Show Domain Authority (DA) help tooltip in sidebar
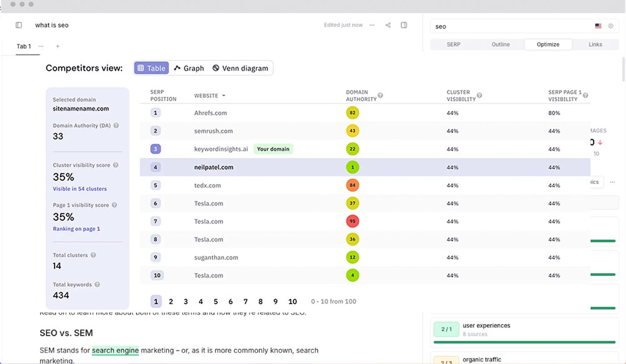This screenshot has height=364, width=626. pos(116,125)
